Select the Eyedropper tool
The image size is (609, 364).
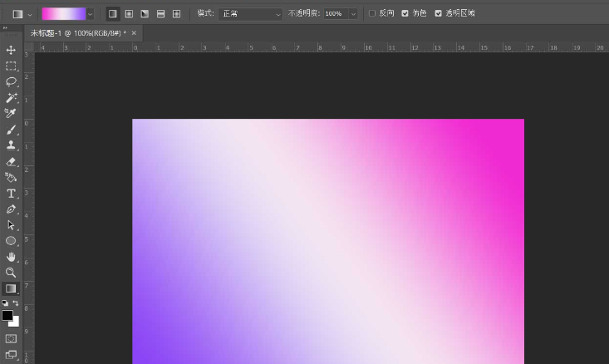click(x=11, y=113)
